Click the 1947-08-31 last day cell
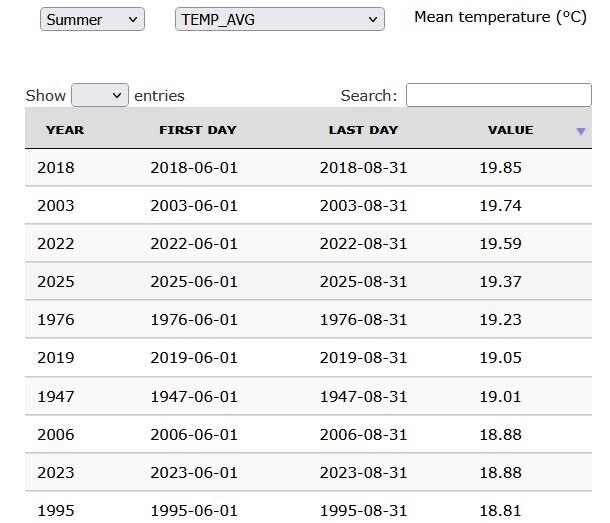The image size is (610, 523). click(x=363, y=396)
